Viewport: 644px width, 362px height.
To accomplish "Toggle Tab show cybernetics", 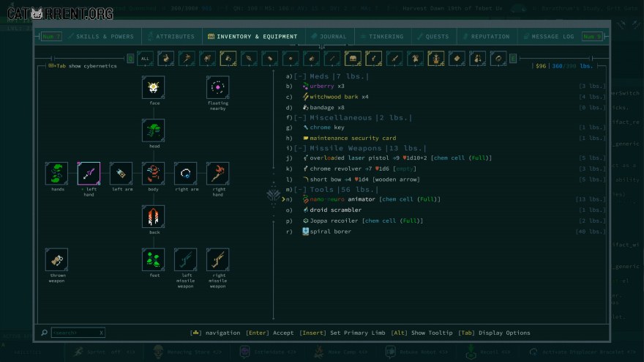I will click(83, 66).
